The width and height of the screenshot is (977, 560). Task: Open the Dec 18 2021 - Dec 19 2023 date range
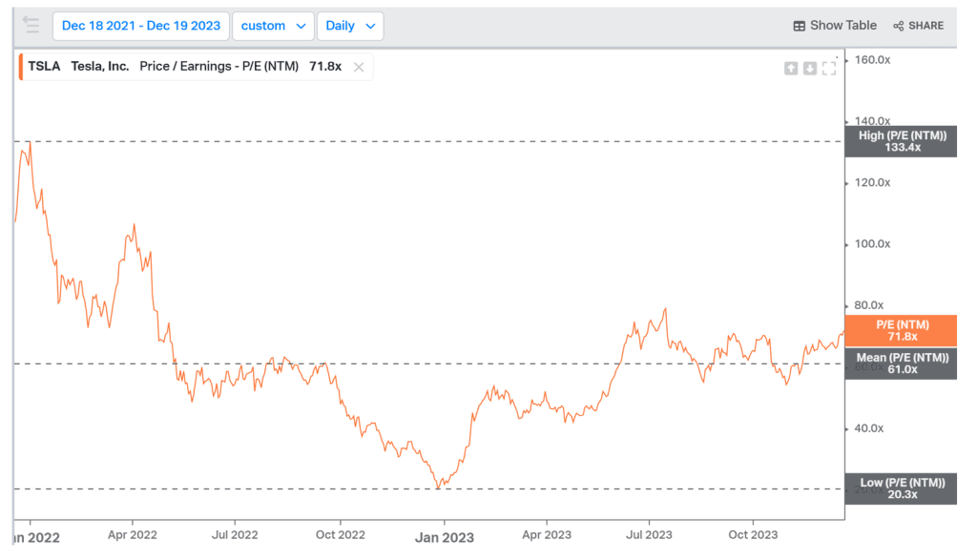point(141,26)
